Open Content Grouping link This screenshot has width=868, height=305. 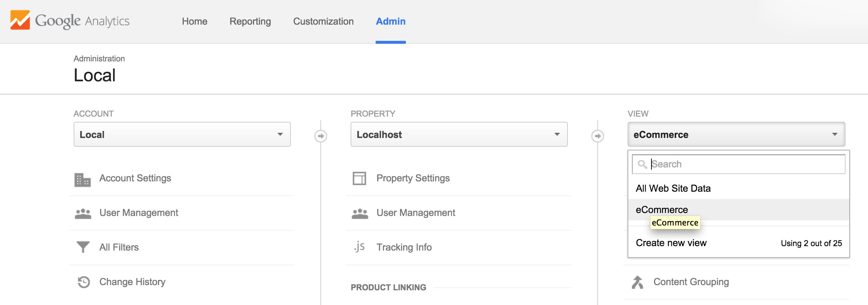tap(691, 282)
